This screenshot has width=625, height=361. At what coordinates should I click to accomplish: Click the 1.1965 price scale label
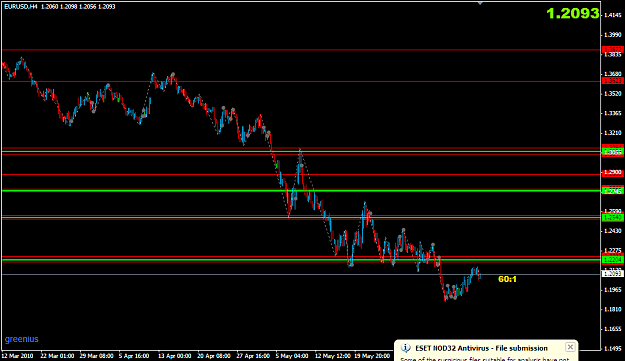click(x=613, y=290)
